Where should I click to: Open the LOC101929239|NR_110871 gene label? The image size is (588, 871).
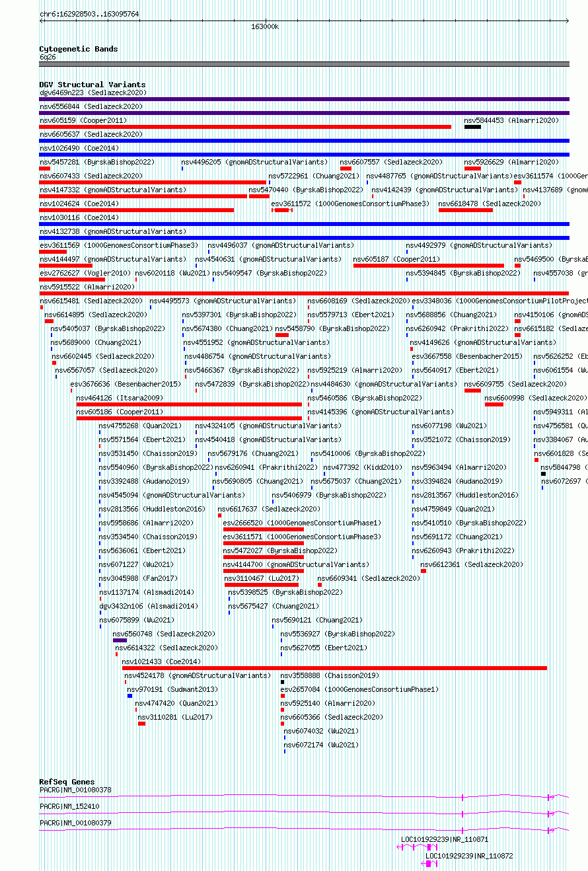pos(445,839)
